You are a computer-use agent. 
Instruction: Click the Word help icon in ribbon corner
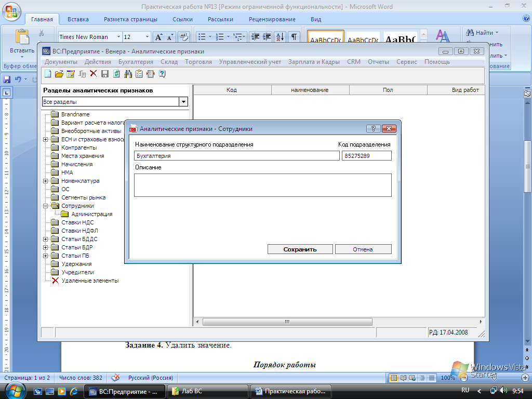526,19
